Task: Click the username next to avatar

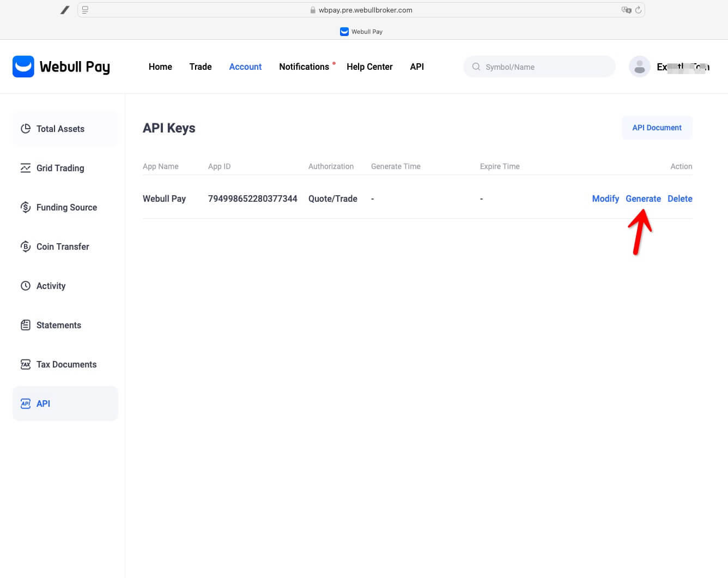Action: tap(683, 67)
